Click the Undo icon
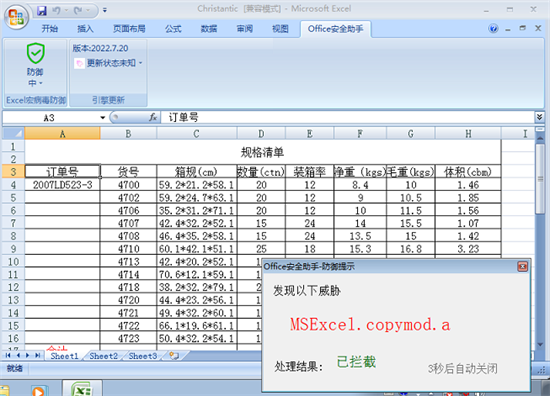Image resolution: width=550 pixels, height=396 pixels. [x=56, y=11]
